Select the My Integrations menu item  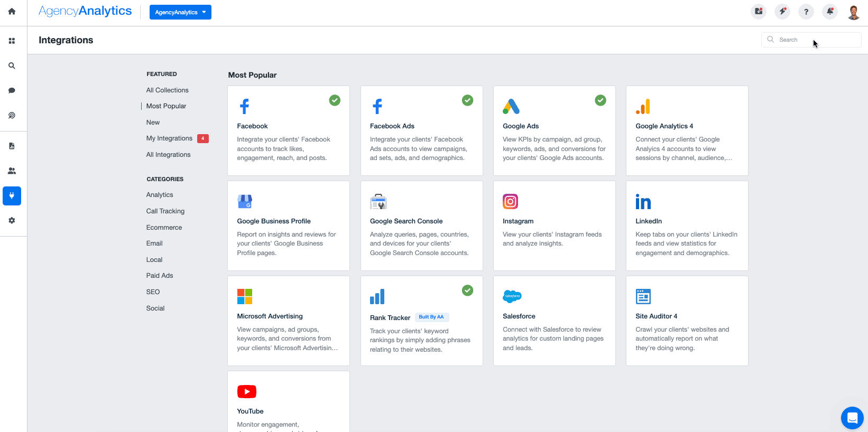click(169, 138)
